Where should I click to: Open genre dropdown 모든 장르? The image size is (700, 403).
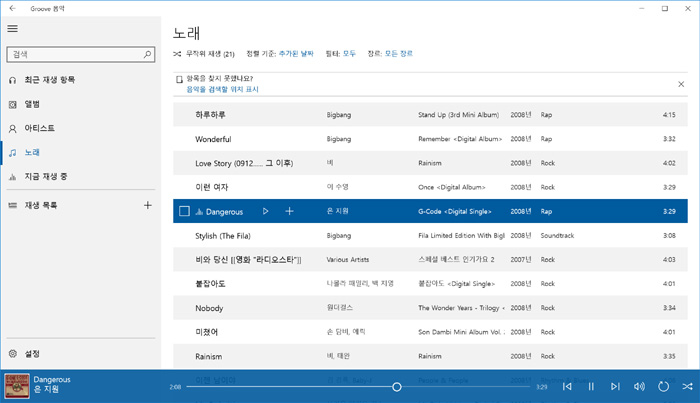tap(399, 54)
